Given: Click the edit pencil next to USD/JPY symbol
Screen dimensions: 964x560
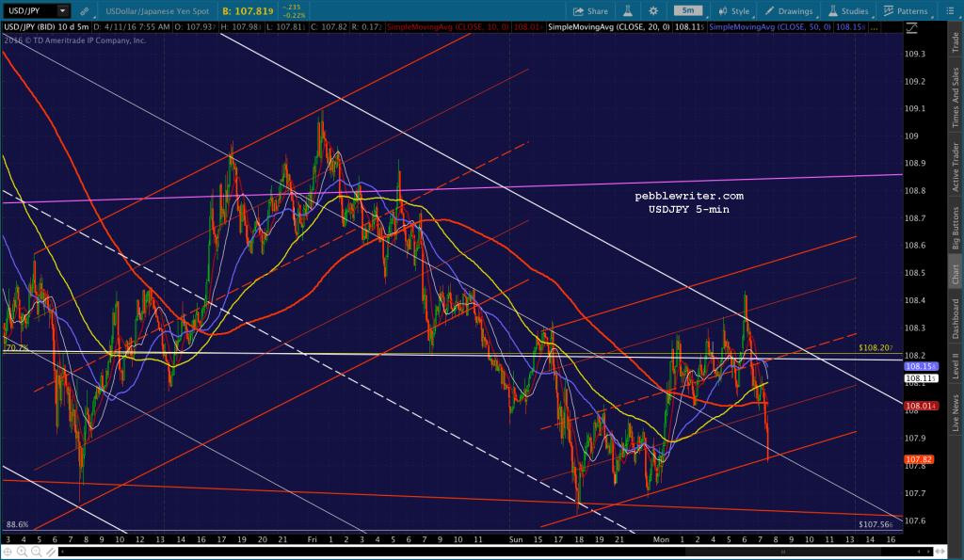Looking at the screenshot, I should point(86,9).
